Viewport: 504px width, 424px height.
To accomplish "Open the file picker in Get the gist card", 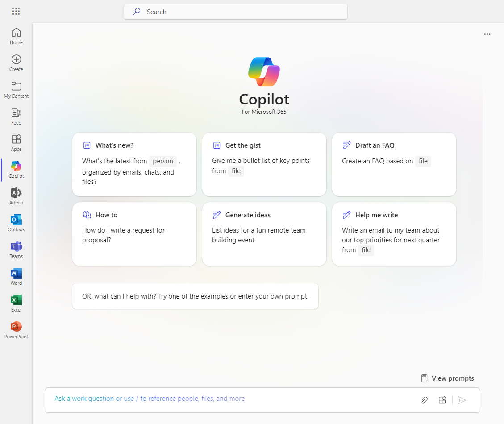I will tap(236, 171).
